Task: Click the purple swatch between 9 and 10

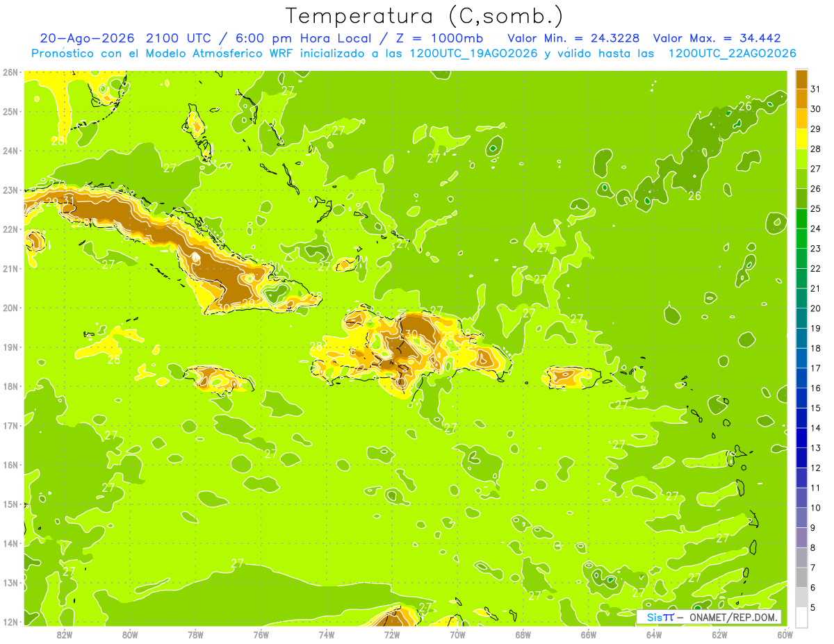Action: click(x=801, y=518)
